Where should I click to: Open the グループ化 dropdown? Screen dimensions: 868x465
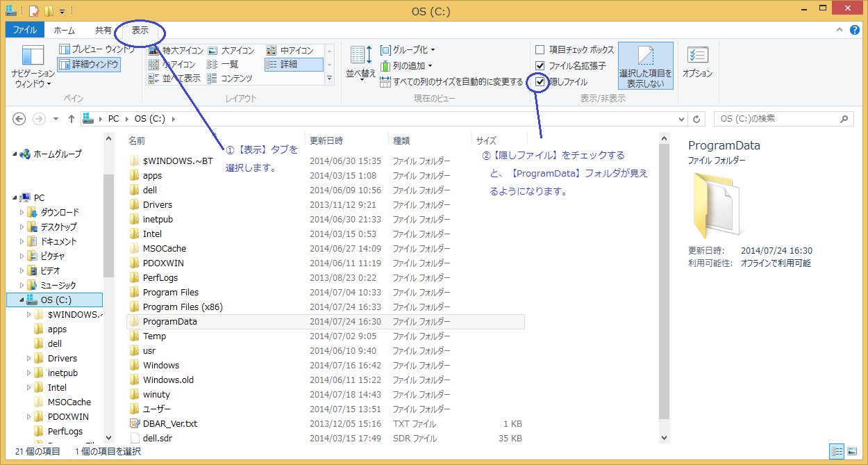coord(413,50)
